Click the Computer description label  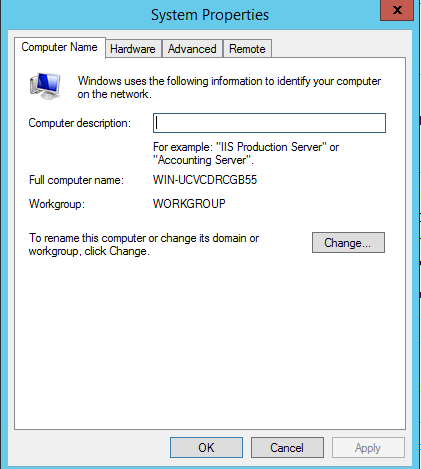80,123
